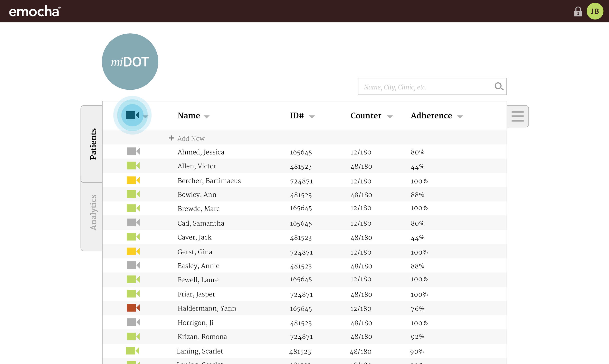Image resolution: width=609 pixels, height=364 pixels.
Task: Click the miDOT circle logo
Action: pyautogui.click(x=130, y=62)
